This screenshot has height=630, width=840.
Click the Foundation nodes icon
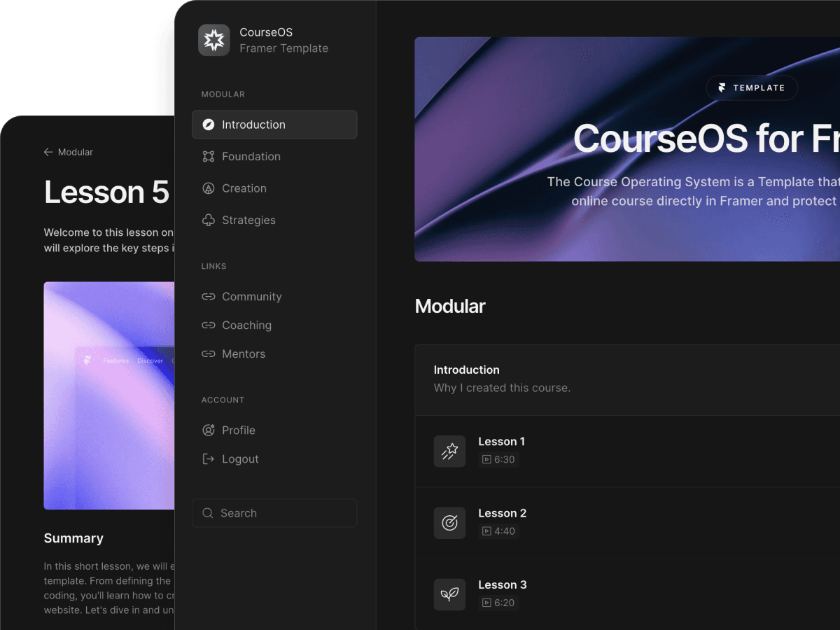[x=208, y=157]
